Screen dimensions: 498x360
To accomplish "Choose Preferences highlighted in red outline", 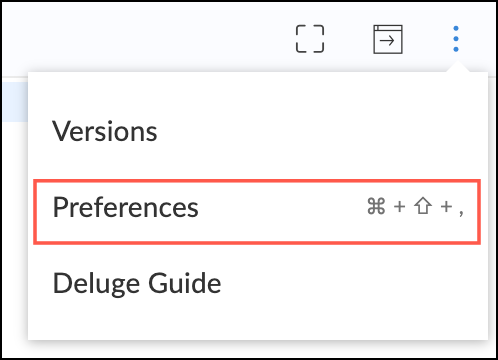I will tap(257, 212).
